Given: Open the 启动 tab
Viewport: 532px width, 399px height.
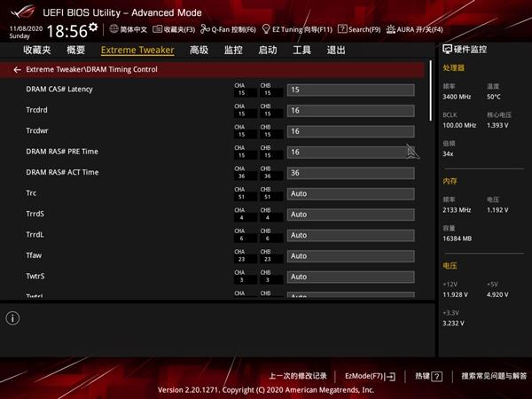Looking at the screenshot, I should (x=268, y=51).
